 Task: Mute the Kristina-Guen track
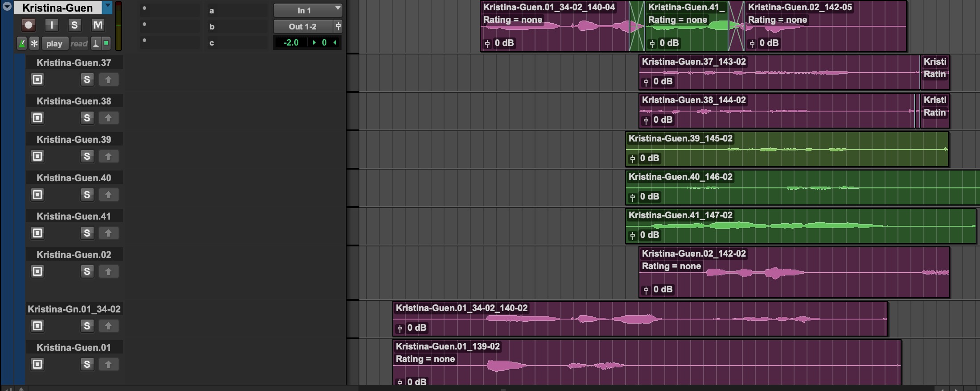point(98,25)
